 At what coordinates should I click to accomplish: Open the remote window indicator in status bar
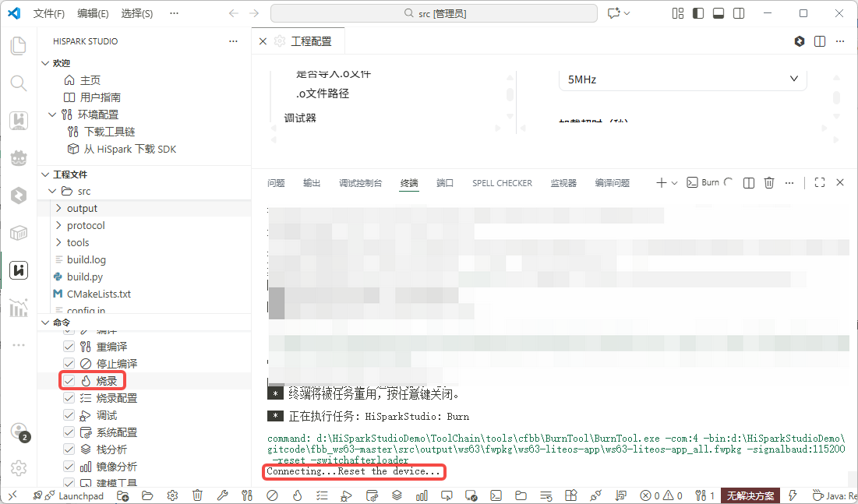[13, 495]
